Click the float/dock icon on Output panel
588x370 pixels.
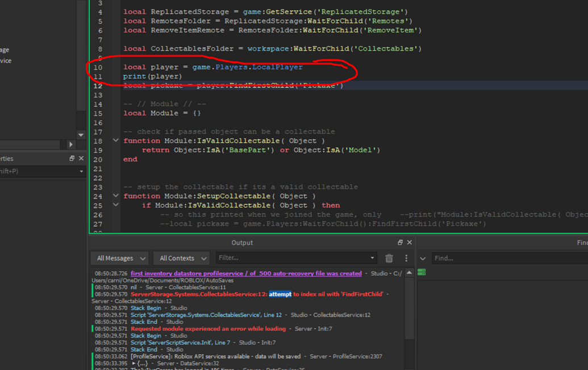pyautogui.click(x=401, y=242)
